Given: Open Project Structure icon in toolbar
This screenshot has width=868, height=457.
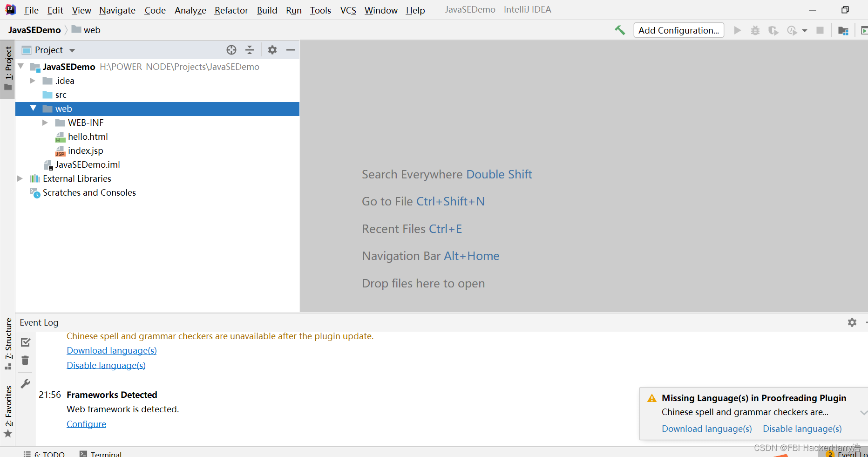Looking at the screenshot, I should coord(843,30).
